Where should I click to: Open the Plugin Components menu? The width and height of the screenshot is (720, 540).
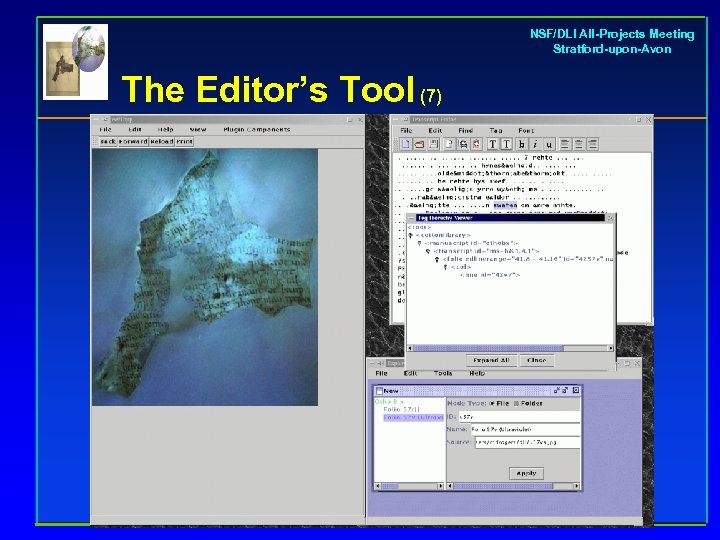coord(257,129)
